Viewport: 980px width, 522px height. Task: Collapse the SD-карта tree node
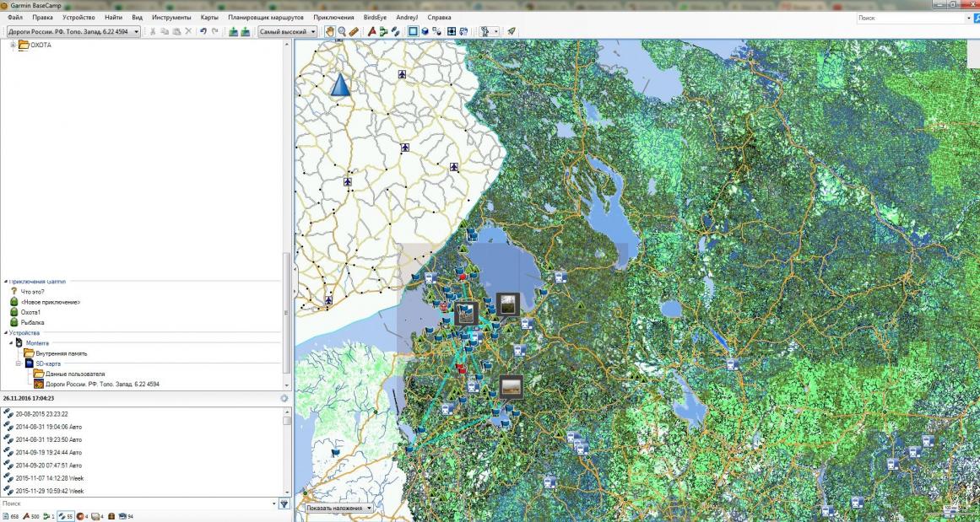[x=18, y=363]
